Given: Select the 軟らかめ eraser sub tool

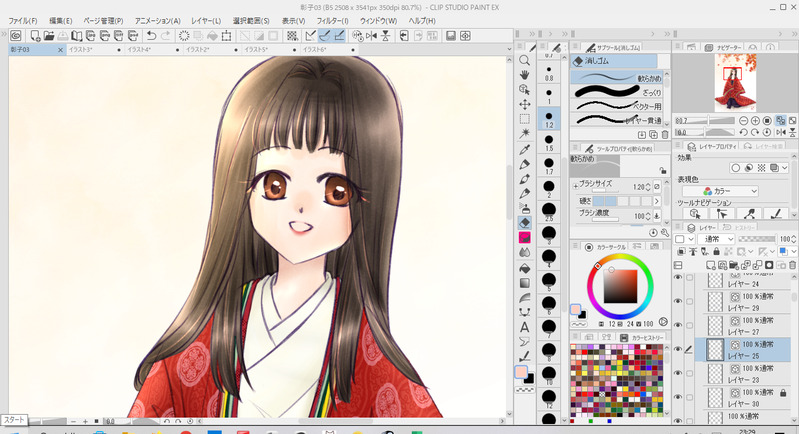Looking at the screenshot, I should [x=616, y=77].
